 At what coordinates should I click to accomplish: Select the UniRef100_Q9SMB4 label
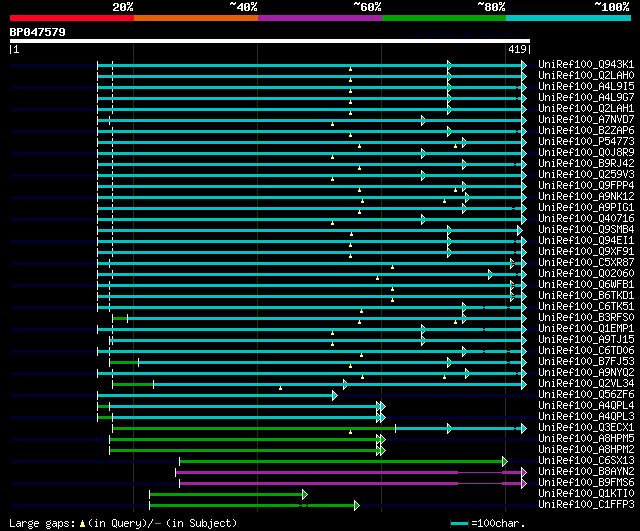click(586, 230)
